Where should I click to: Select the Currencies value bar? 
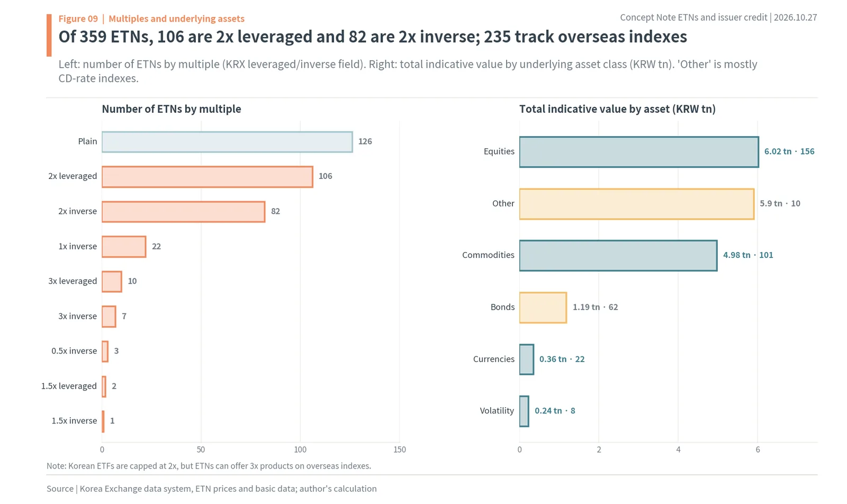527,359
